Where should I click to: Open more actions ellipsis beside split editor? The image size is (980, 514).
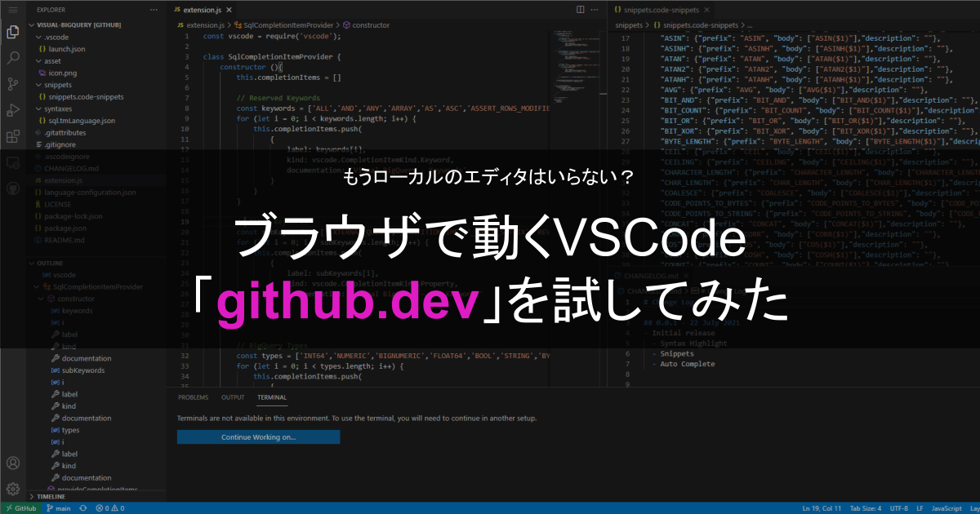[595, 10]
